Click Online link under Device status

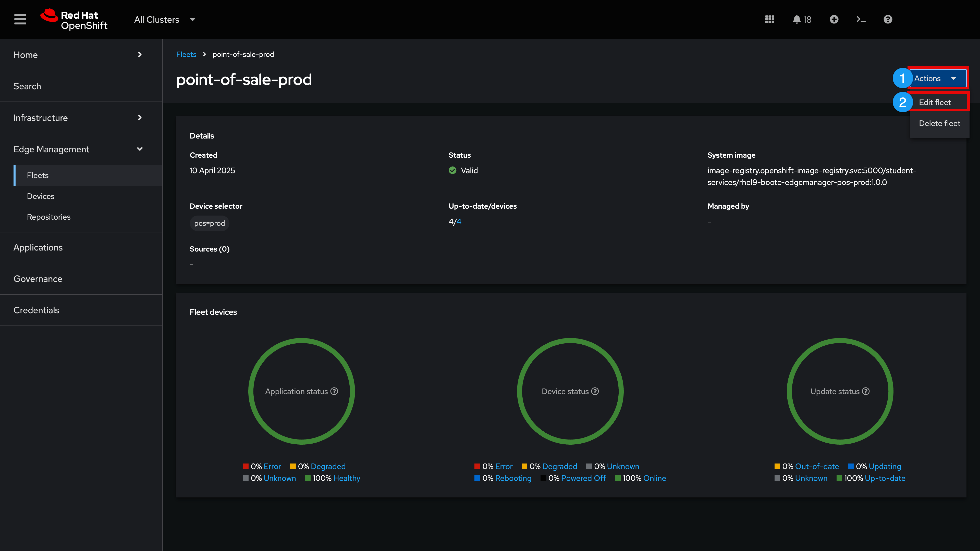[654, 478]
